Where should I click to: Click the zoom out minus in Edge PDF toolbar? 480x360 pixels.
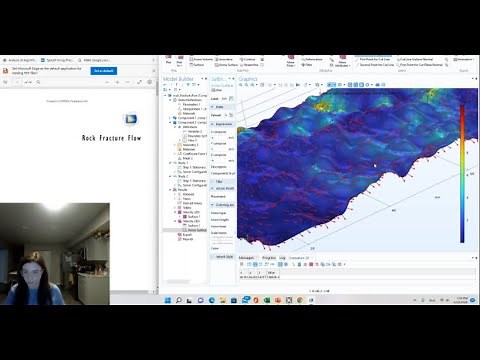107,82
